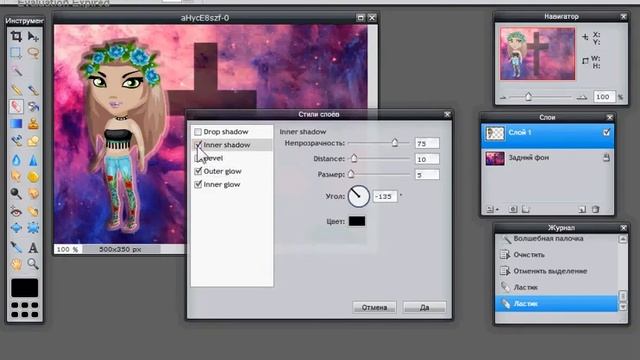Image resolution: width=640 pixels, height=360 pixels.
Task: Uncheck the Inner glow checkbox
Action: 198,184
